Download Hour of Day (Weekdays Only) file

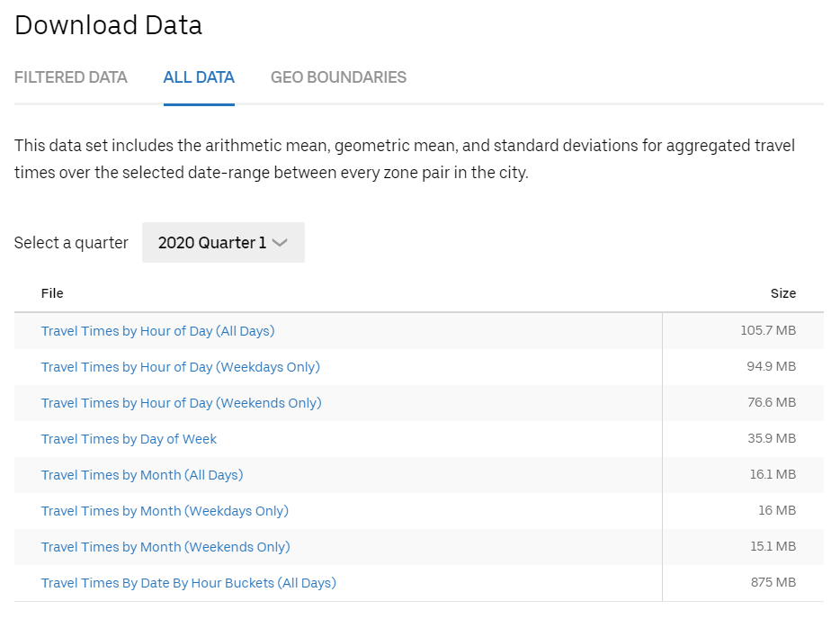point(180,367)
